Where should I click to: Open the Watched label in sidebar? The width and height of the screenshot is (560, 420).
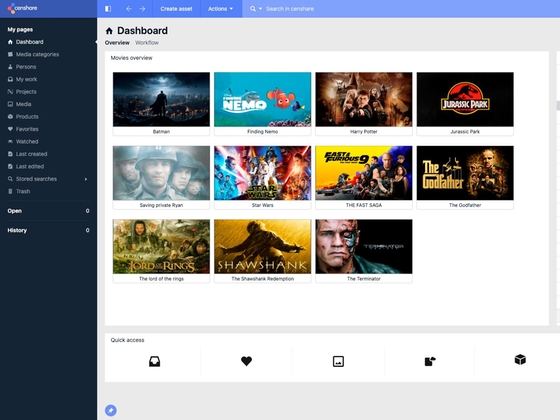(27, 141)
